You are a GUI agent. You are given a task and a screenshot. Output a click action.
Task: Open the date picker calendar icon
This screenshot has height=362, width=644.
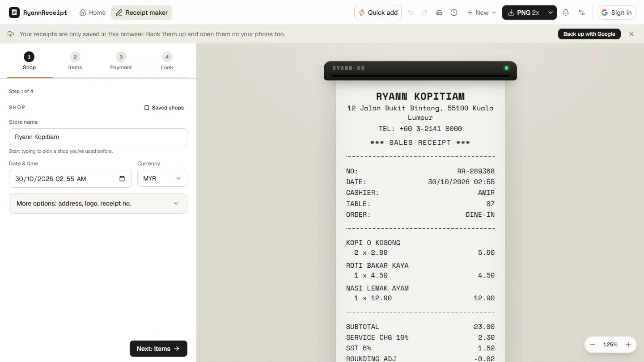coord(122,179)
